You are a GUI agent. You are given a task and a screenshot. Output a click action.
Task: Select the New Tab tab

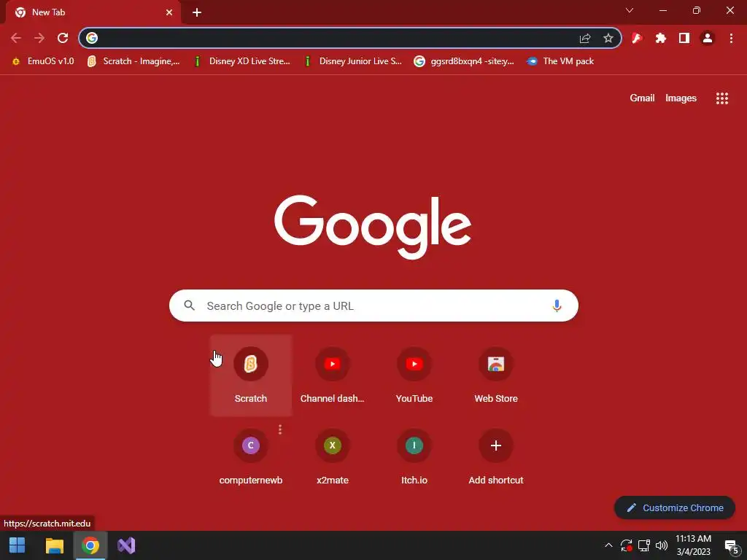(93, 12)
